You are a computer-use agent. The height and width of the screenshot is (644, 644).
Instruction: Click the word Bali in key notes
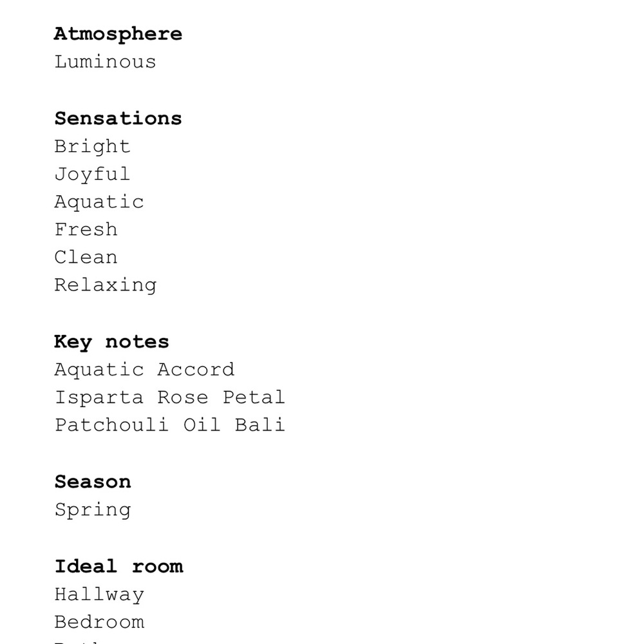click(260, 425)
